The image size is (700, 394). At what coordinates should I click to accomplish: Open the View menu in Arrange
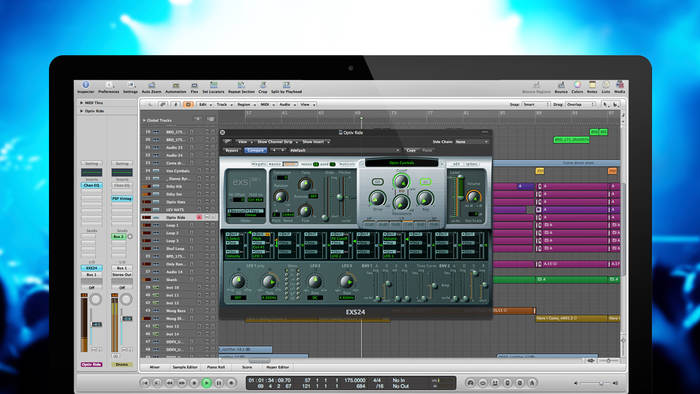click(x=307, y=104)
